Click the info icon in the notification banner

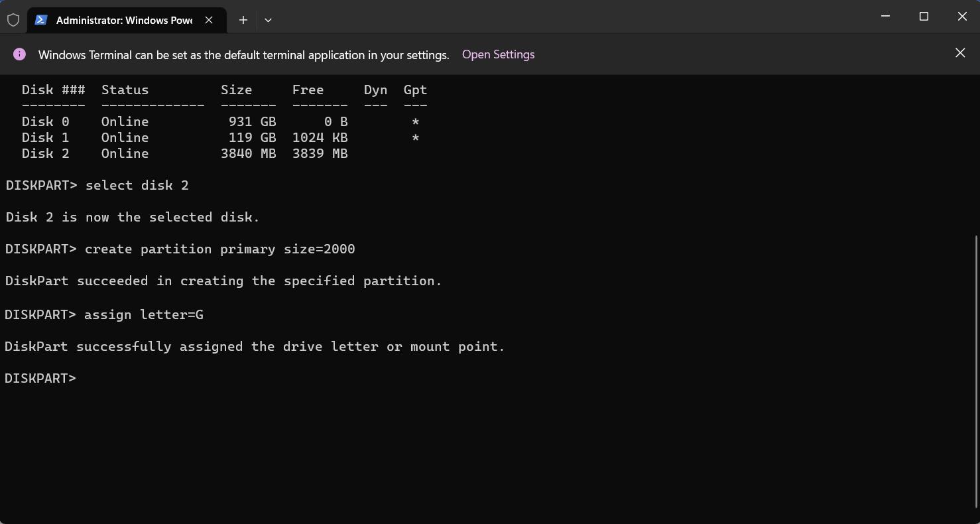(x=19, y=54)
